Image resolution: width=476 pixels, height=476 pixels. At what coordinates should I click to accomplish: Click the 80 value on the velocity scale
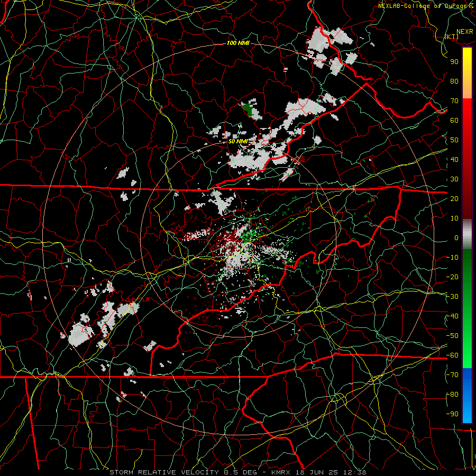[x=454, y=81]
